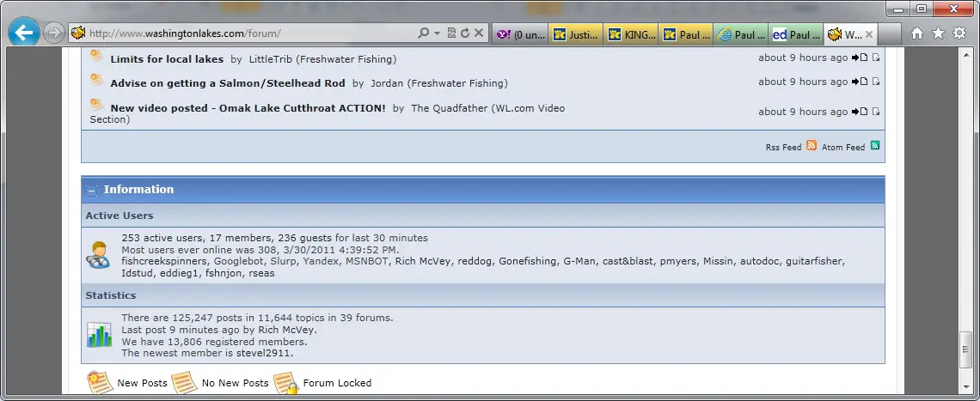Go to first unread post of Limits for local lakes

click(875, 58)
